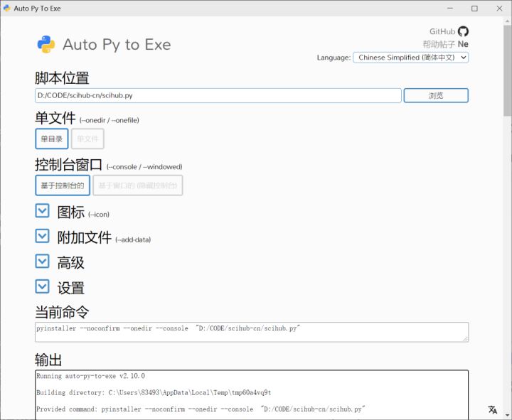This screenshot has height=420, width=512.
Task: Minimize the Auto Py To Exe window
Action: (x=450, y=9)
